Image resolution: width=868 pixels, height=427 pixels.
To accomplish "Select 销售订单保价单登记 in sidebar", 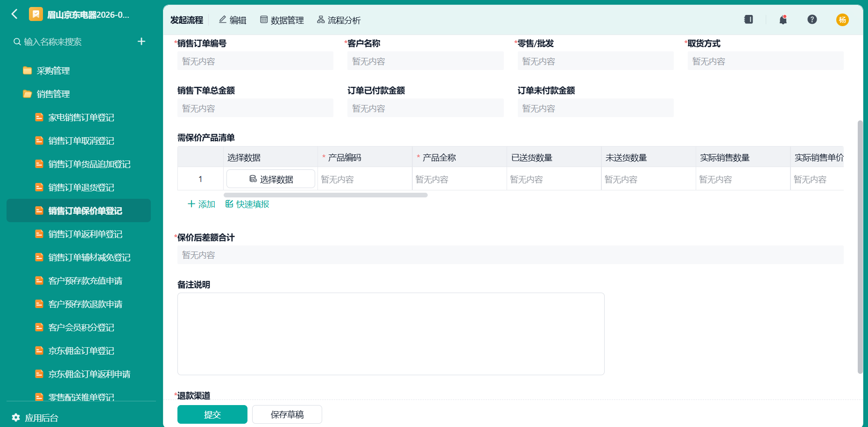I will (x=78, y=210).
